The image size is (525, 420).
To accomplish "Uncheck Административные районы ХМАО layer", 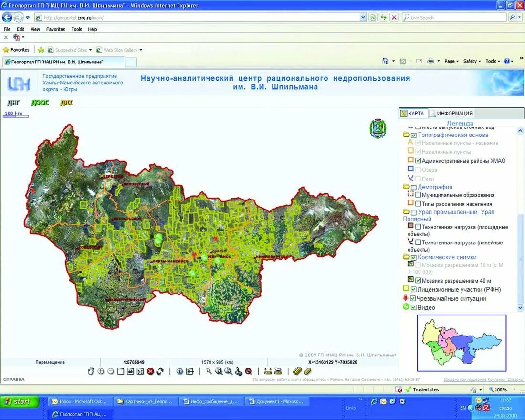I will pos(418,161).
